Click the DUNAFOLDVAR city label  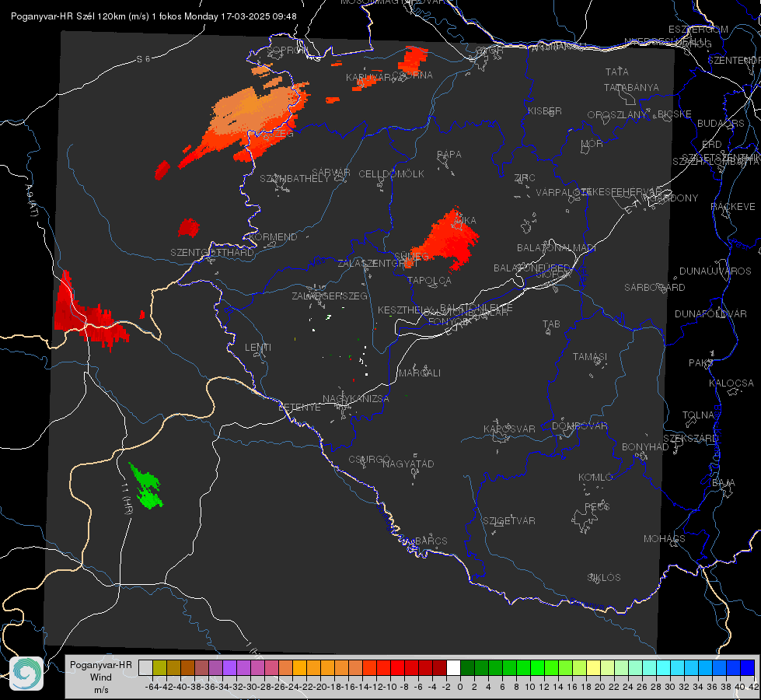point(710,314)
